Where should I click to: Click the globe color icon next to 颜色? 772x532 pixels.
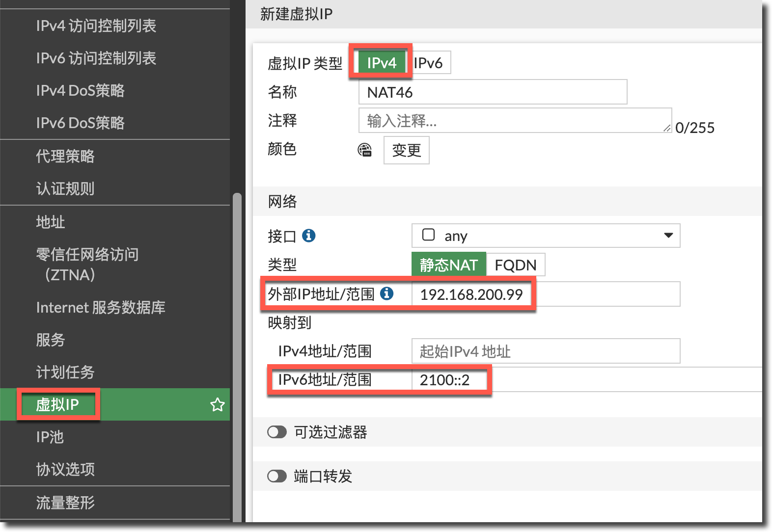tap(364, 150)
